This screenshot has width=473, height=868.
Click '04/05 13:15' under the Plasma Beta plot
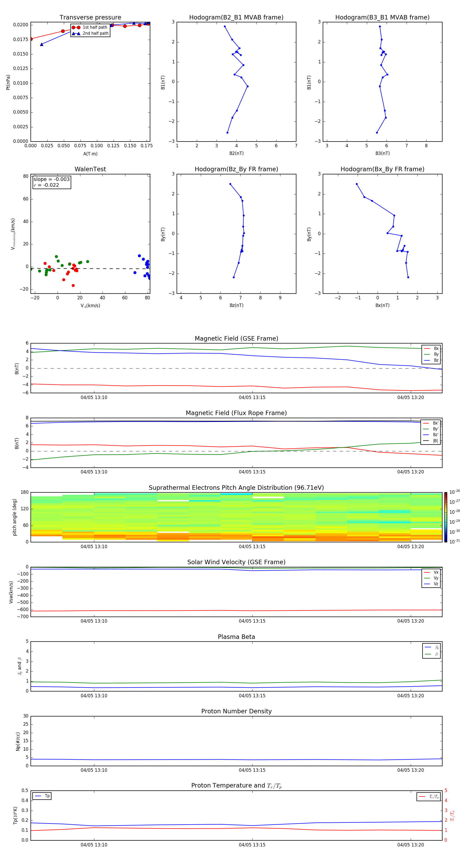pyautogui.click(x=252, y=696)
